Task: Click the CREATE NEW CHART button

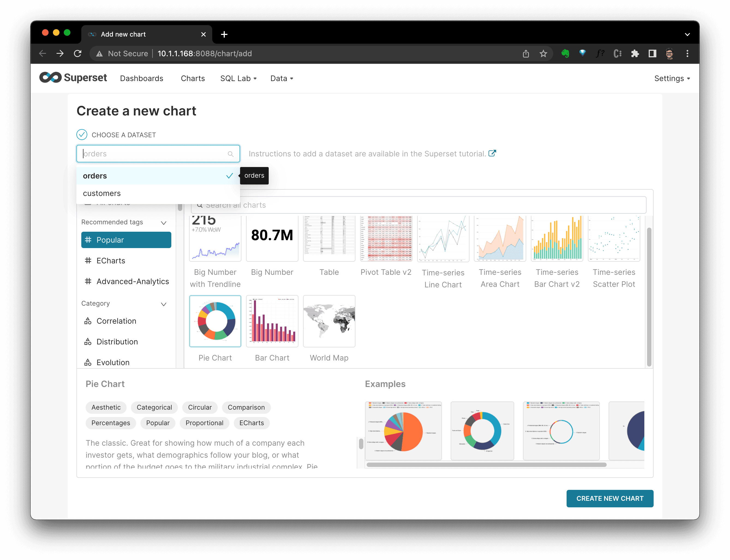Action: (x=610, y=498)
